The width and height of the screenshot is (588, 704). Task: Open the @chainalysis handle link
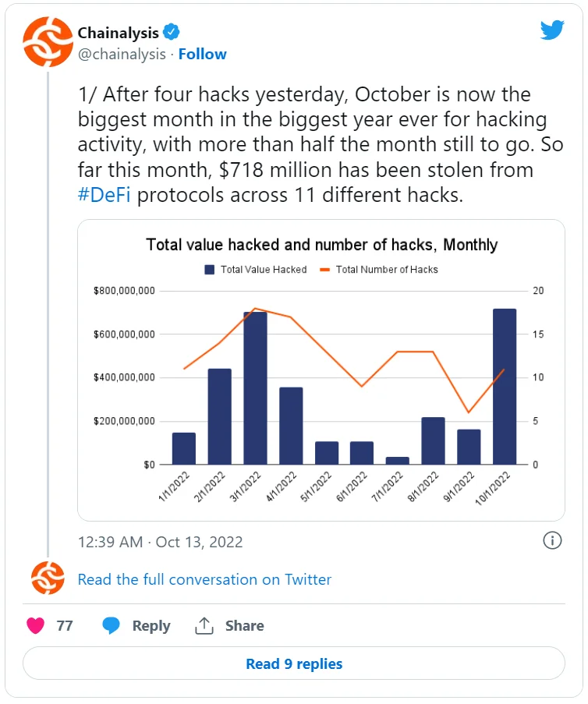coord(122,54)
